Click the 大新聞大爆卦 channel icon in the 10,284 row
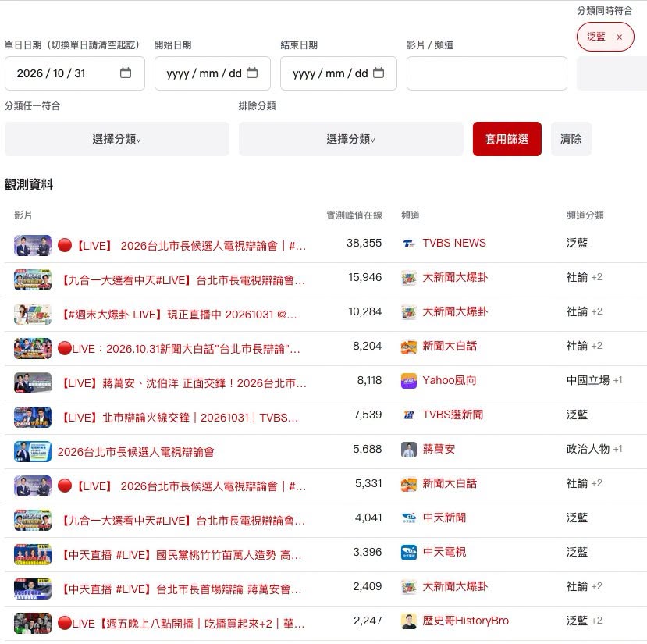The width and height of the screenshot is (647, 644). pyautogui.click(x=408, y=312)
